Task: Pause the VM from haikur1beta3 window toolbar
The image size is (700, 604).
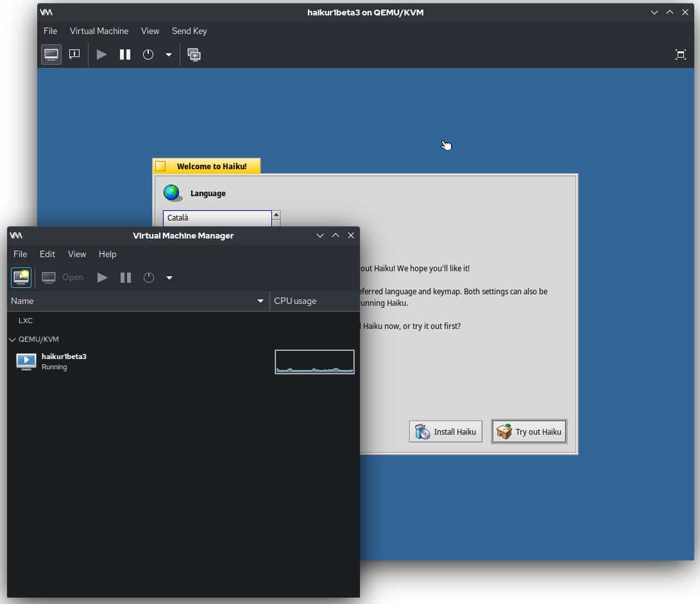Action: (x=125, y=55)
